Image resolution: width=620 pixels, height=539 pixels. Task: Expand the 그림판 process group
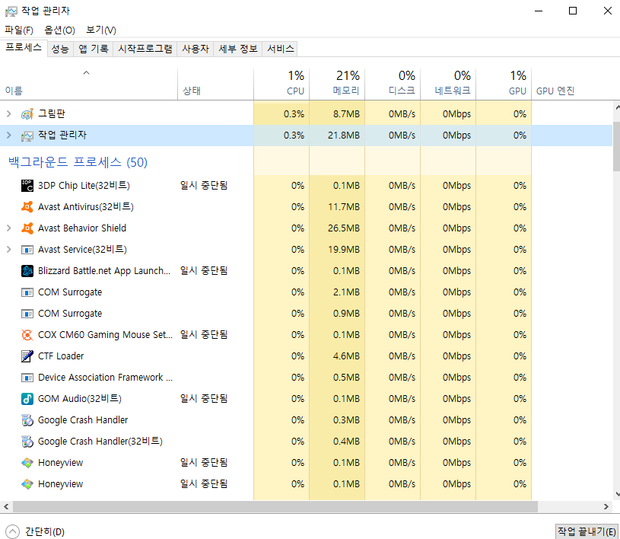click(9, 114)
